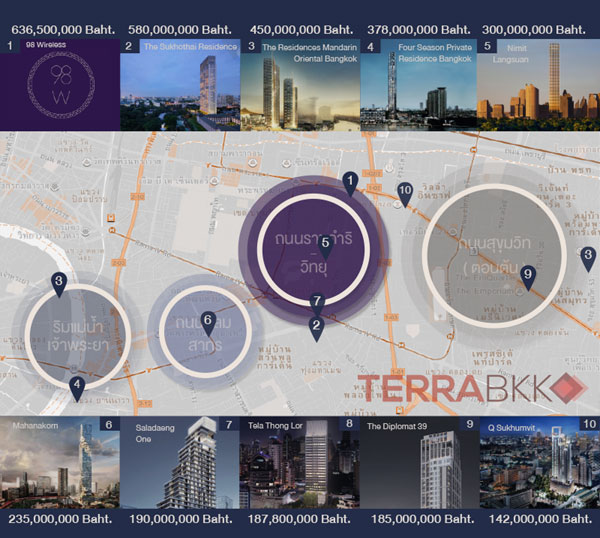
Task: Click rank badge 6 on Mahanakorn photo
Action: click(109, 424)
